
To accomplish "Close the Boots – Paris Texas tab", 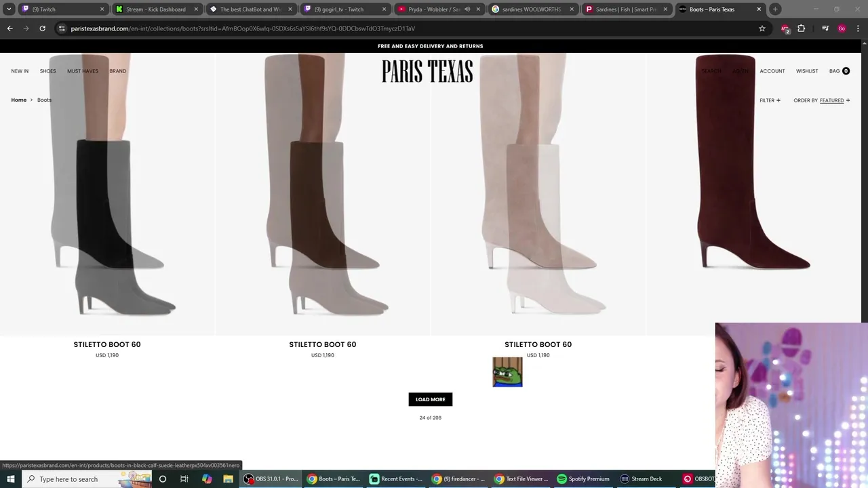I will tap(759, 9).
